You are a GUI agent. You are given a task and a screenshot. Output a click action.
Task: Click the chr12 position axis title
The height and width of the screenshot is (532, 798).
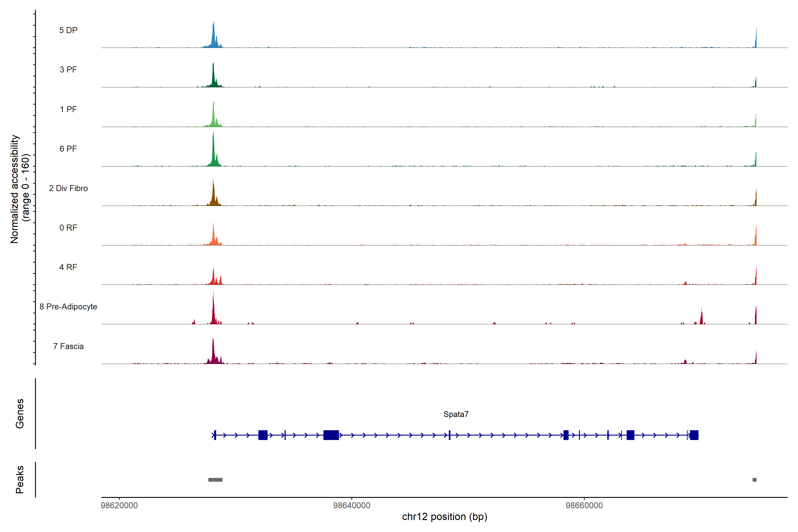pyautogui.click(x=444, y=517)
